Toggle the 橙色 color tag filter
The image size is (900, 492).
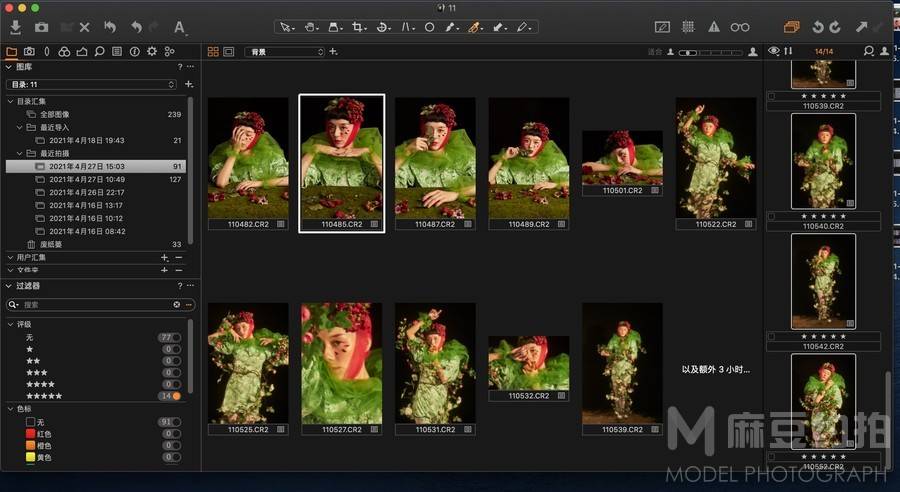click(172, 445)
